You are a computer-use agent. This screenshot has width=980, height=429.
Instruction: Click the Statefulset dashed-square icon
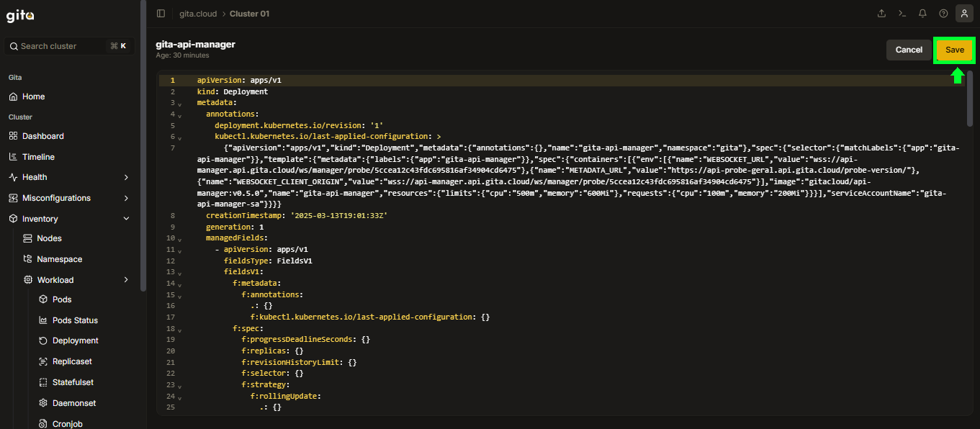43,382
